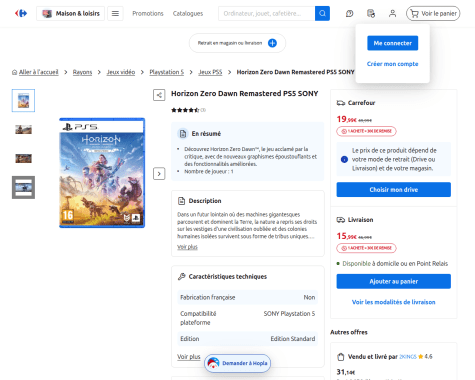Viewport: 475px width, 380px height.
Task: Open the help chat icon
Action: pos(349,13)
